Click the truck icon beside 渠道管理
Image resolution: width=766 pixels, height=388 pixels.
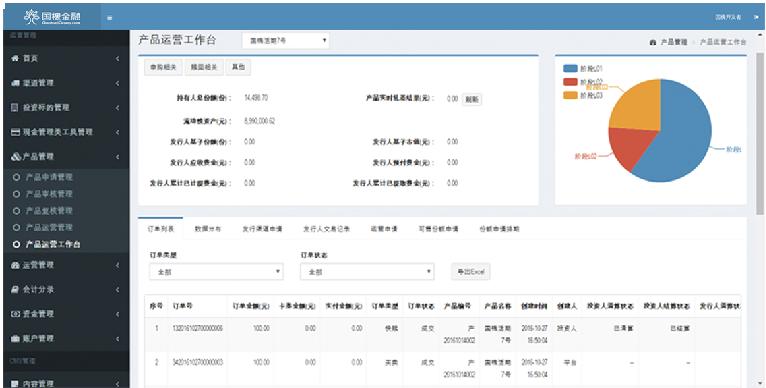tap(15, 83)
